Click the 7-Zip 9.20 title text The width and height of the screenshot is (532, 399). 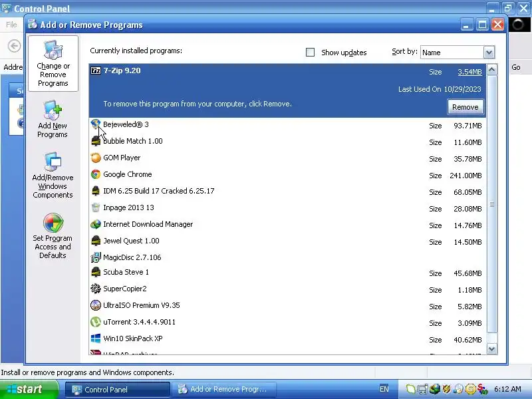pos(122,70)
